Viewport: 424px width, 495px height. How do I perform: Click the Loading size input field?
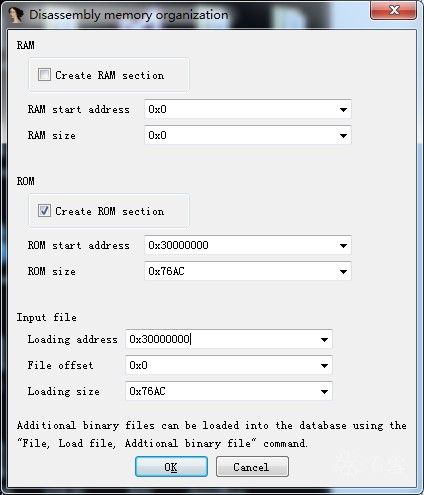[229, 391]
